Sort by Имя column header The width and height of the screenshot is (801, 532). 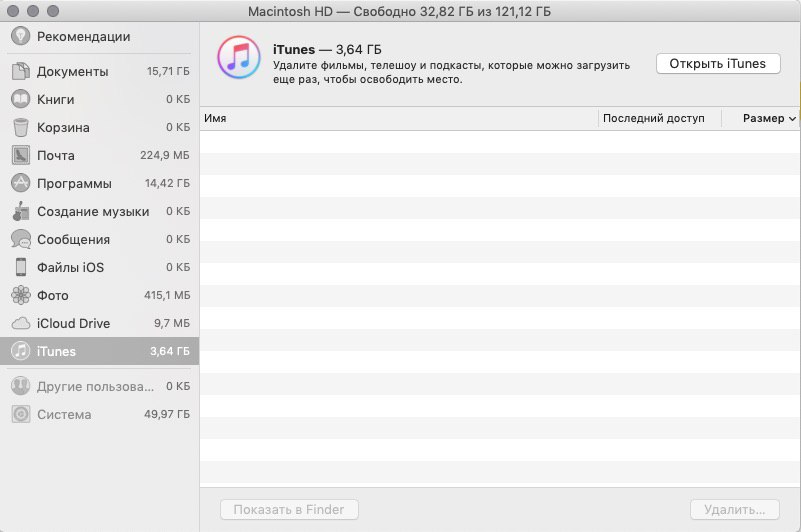point(399,118)
